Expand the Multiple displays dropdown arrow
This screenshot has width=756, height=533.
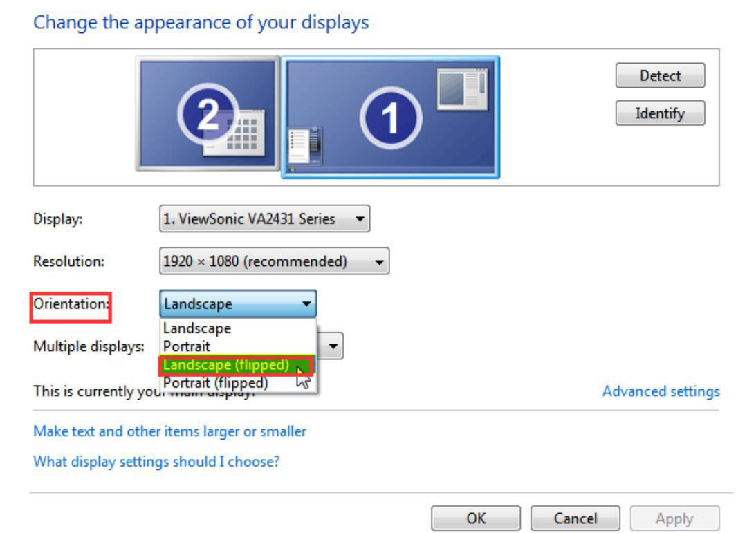pyautogui.click(x=333, y=346)
